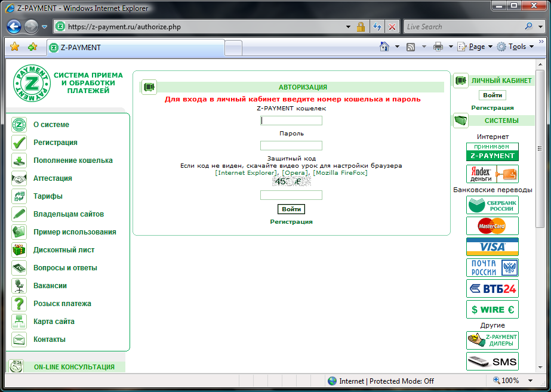This screenshot has height=392, width=551.
Task: Open the [Opera] video lesson link
Action: tap(295, 173)
